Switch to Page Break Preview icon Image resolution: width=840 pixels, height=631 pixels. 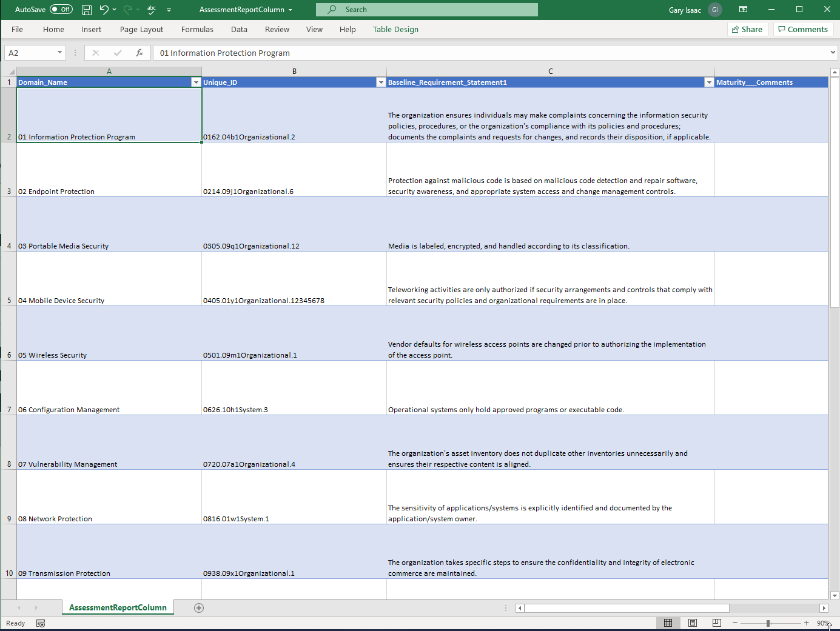(x=717, y=623)
